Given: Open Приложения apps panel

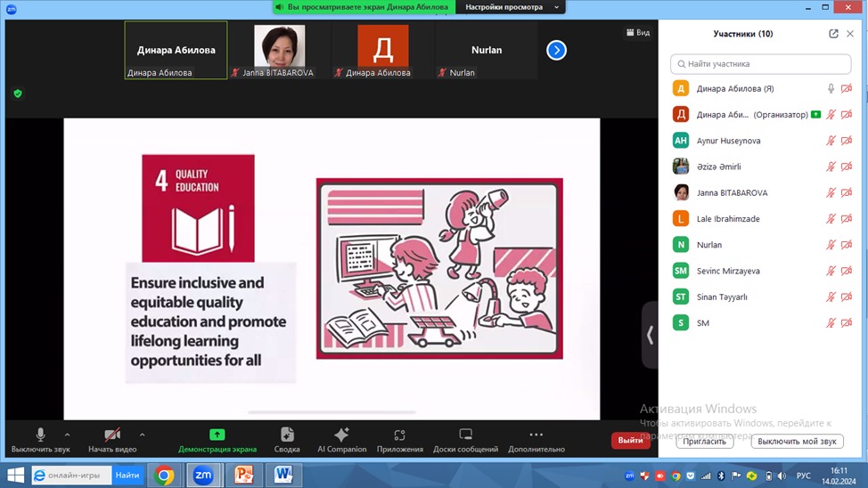Looking at the screenshot, I should pos(399,441).
